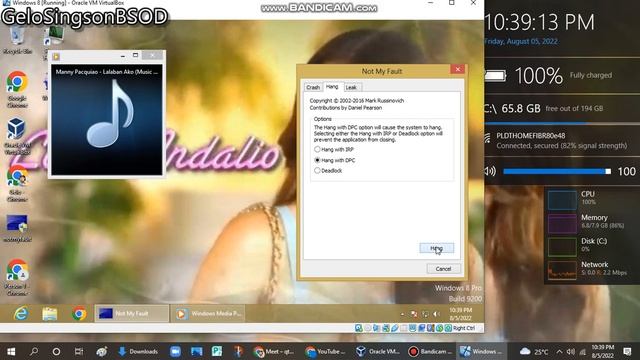640x360 pixels.
Task: Open the Downloads item on host taskbar
Action: (138, 351)
